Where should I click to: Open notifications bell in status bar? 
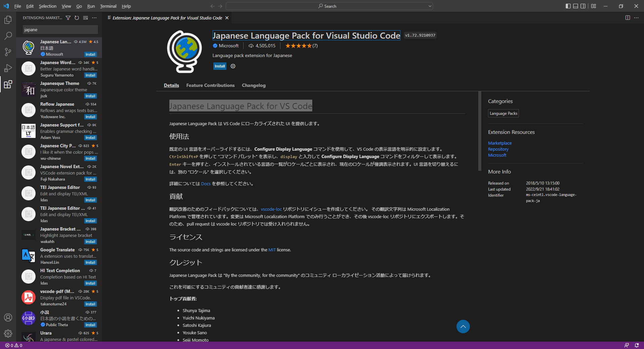[x=637, y=345]
